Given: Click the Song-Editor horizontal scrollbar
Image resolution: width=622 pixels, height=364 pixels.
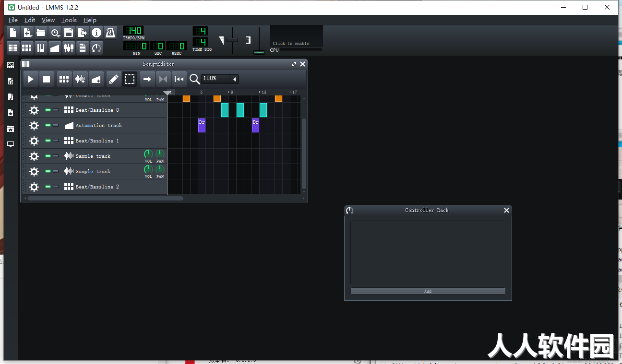Looking at the screenshot, I should [x=106, y=198].
